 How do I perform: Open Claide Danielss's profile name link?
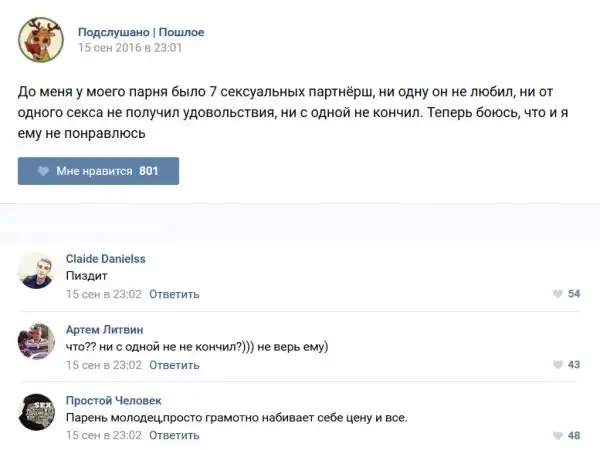pyautogui.click(x=105, y=258)
